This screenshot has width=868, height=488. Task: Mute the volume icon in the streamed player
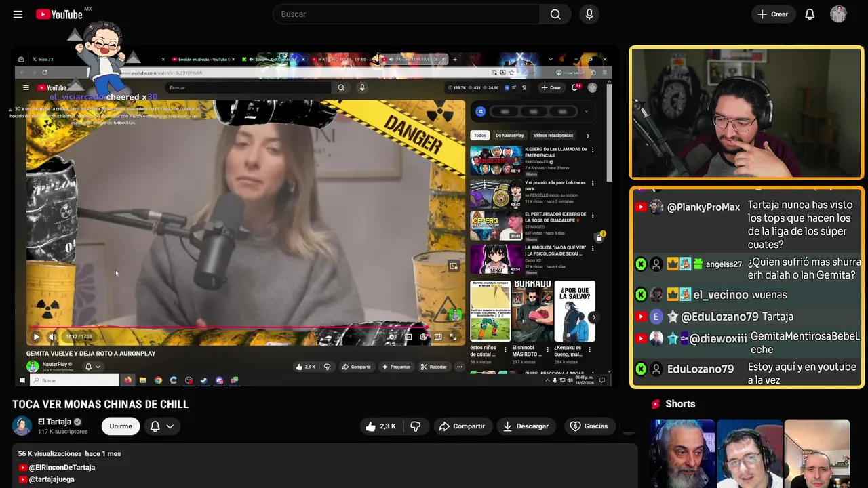point(52,337)
